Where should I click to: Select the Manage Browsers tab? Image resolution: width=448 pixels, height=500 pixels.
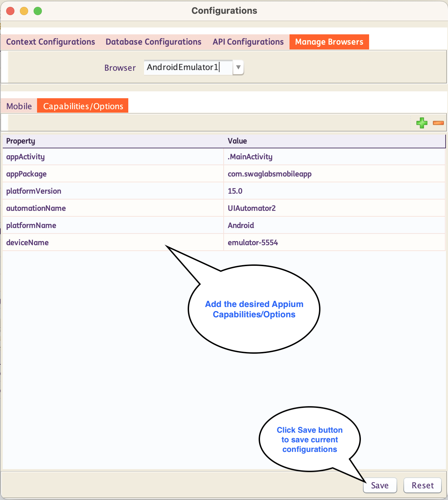tap(329, 42)
